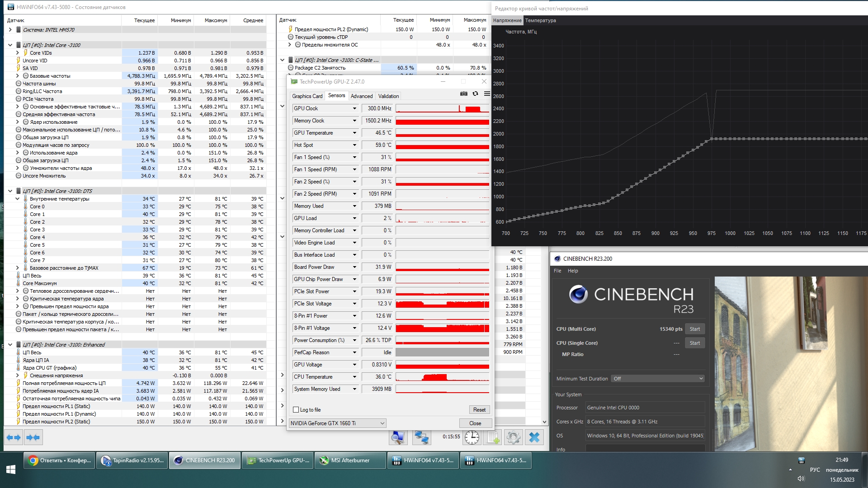Switch to the Graphics Card tab
This screenshot has width=868, height=488.
point(307,96)
